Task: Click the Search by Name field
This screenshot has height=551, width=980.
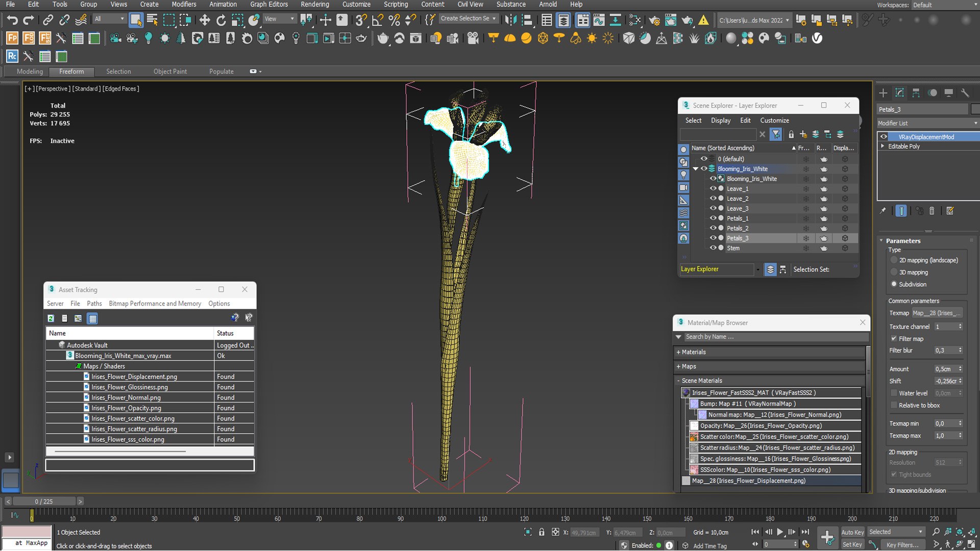Action: click(776, 337)
